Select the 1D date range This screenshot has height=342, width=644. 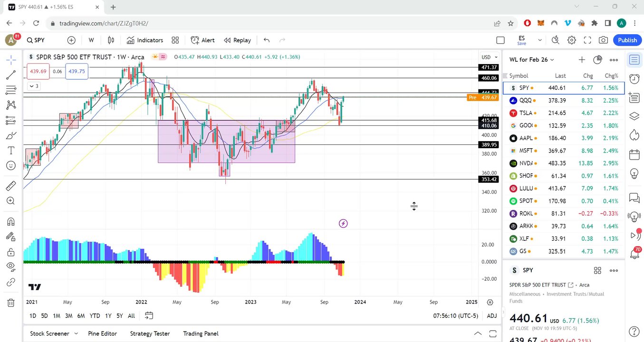pos(33,316)
